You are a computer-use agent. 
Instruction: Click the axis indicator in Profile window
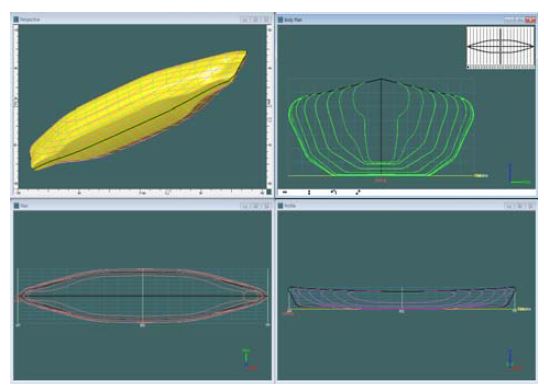513,360
